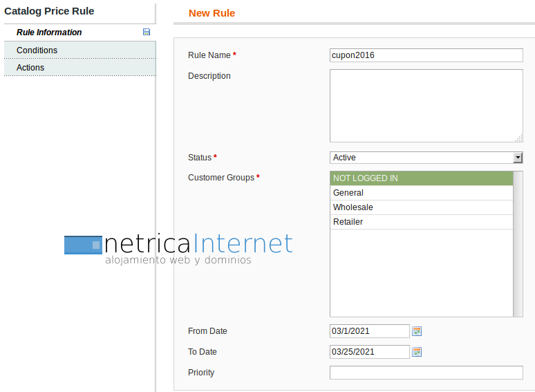Click the To Date input field
Viewport: 535px width, 392px height.
point(369,352)
